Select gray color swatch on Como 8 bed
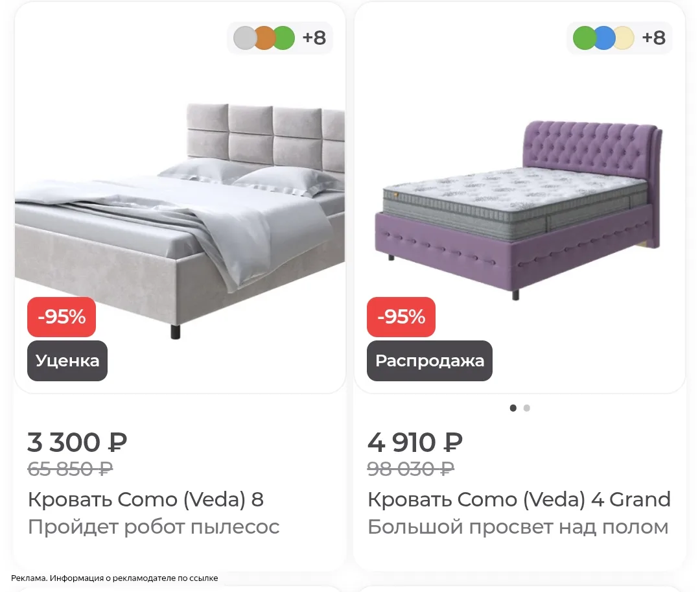 coord(244,38)
